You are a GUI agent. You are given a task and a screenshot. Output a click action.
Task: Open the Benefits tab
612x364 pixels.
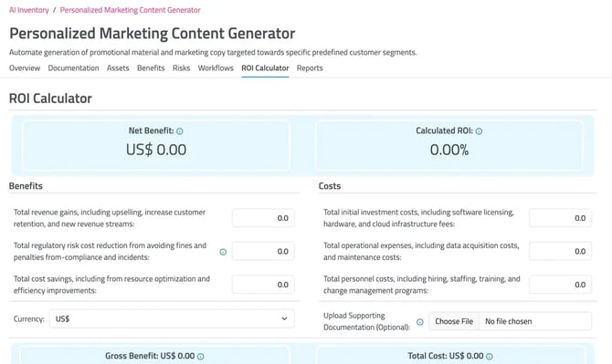pos(151,68)
